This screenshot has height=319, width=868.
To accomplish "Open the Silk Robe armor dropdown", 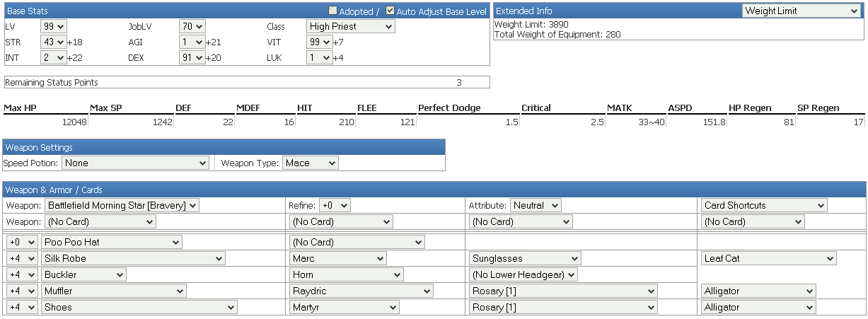I will 133,258.
